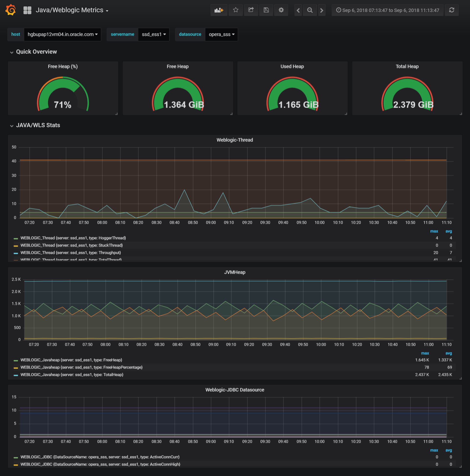This screenshot has width=470, height=476.
Task: Click the Add panel icon
Action: (219, 10)
